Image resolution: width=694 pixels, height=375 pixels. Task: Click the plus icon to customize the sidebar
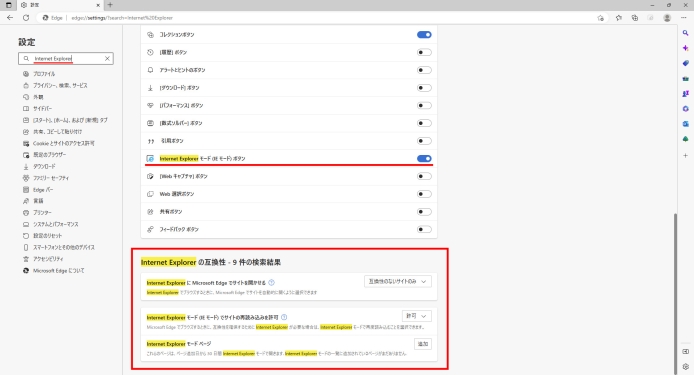685,155
